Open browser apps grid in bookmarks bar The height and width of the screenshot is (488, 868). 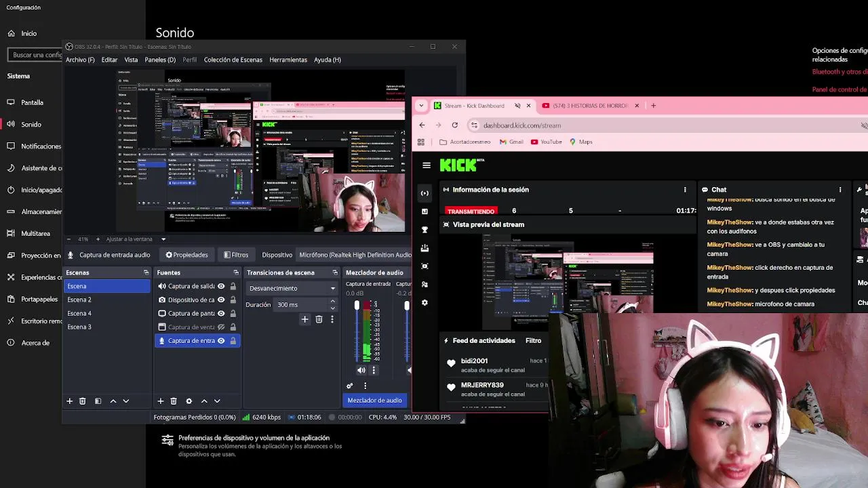(421, 142)
